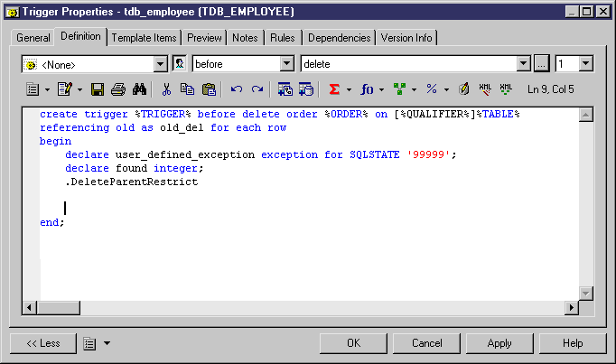Open the Template Items tab
Image resolution: width=616 pixels, height=364 pixels.
pyautogui.click(x=145, y=38)
